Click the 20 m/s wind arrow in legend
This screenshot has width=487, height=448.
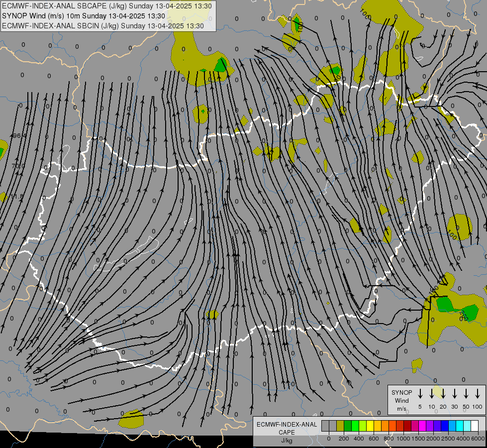click(443, 394)
